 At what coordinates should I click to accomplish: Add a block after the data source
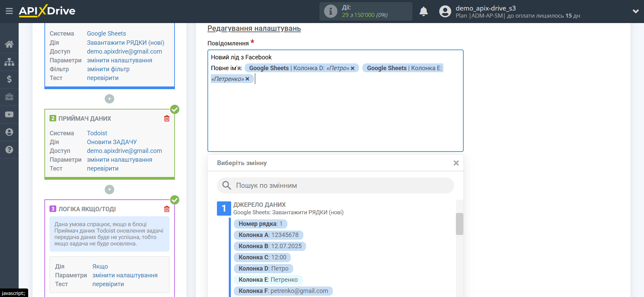click(x=109, y=99)
